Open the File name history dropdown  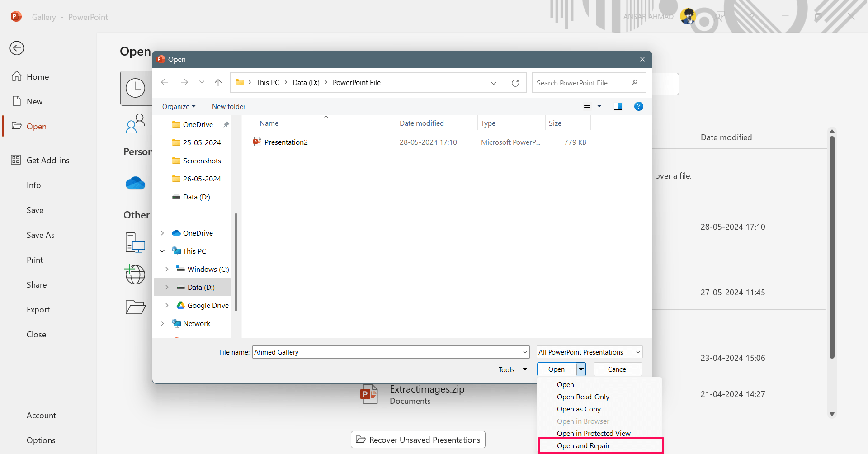[x=525, y=352]
